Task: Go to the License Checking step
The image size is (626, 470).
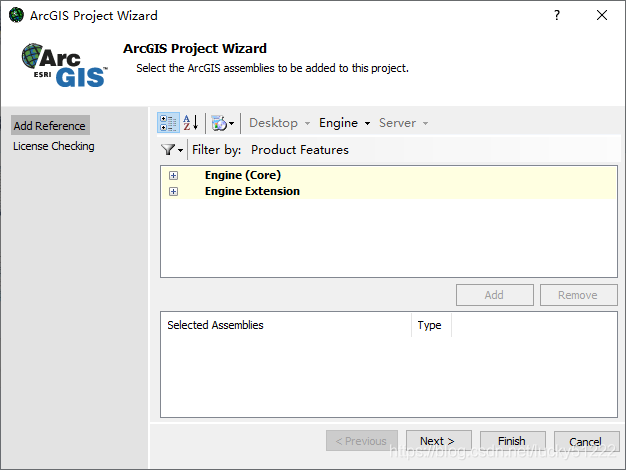Action: (x=53, y=146)
